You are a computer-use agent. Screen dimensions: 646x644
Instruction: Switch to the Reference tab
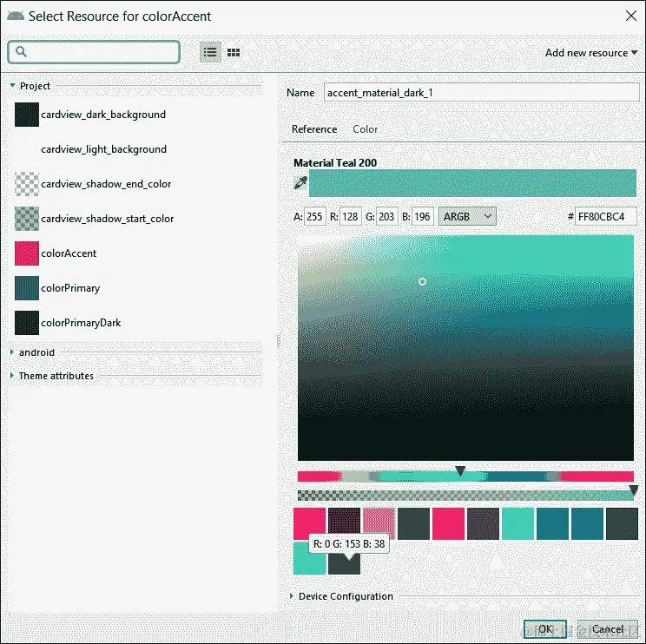[314, 129]
